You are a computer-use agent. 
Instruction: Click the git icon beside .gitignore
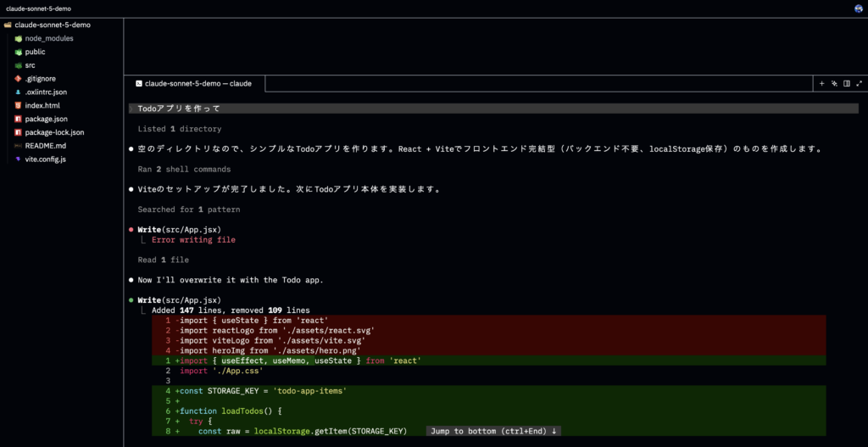(x=19, y=79)
